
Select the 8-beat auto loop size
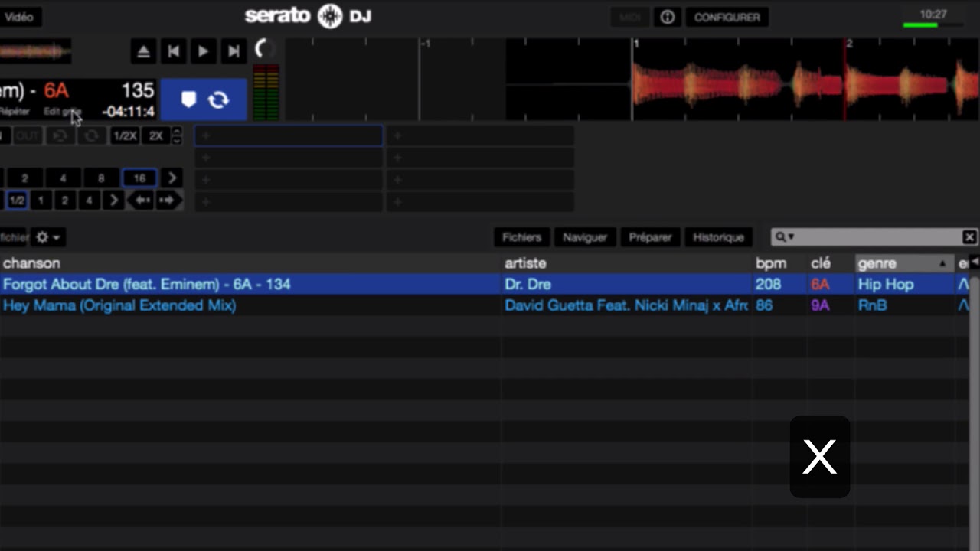101,178
